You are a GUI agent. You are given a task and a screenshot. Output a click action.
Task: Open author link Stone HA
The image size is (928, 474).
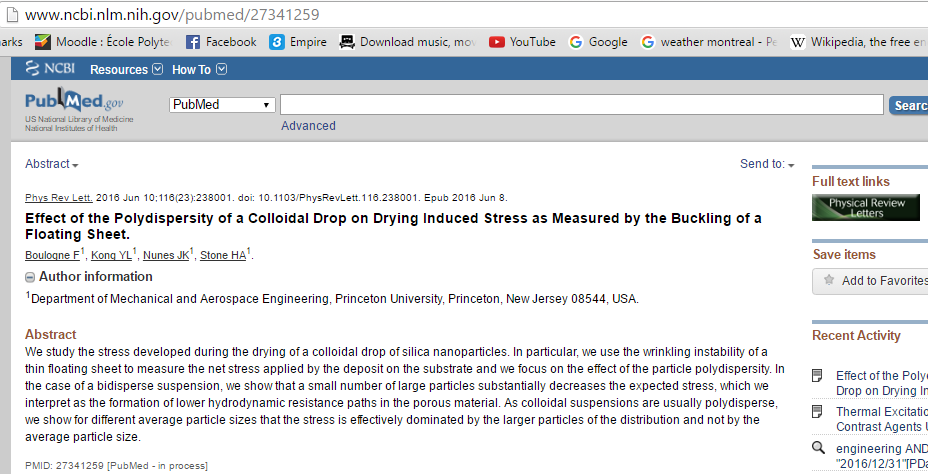223,255
